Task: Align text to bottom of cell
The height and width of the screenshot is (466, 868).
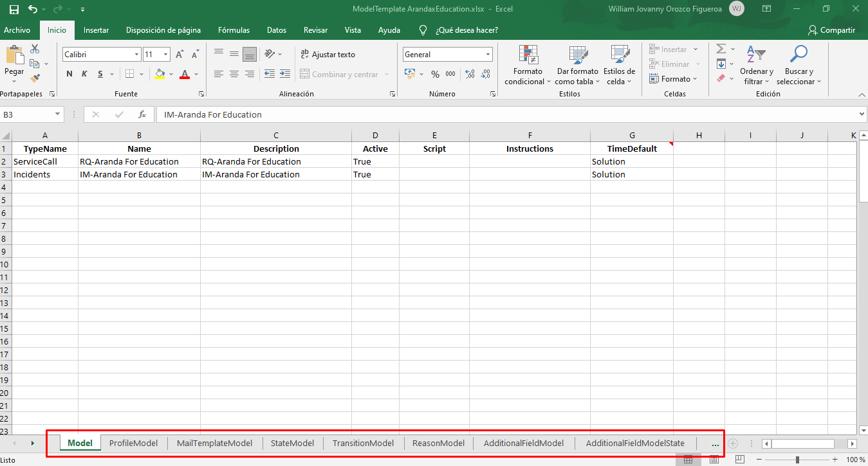Action: click(250, 54)
